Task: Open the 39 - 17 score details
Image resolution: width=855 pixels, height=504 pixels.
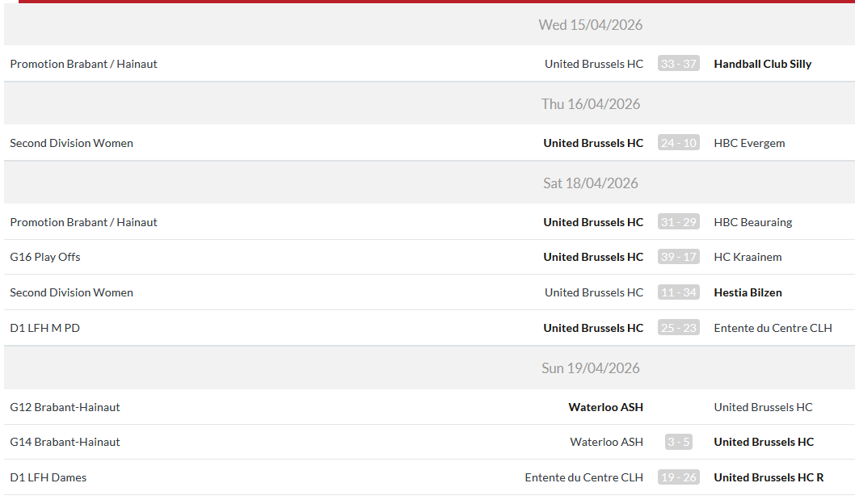Action: point(678,257)
